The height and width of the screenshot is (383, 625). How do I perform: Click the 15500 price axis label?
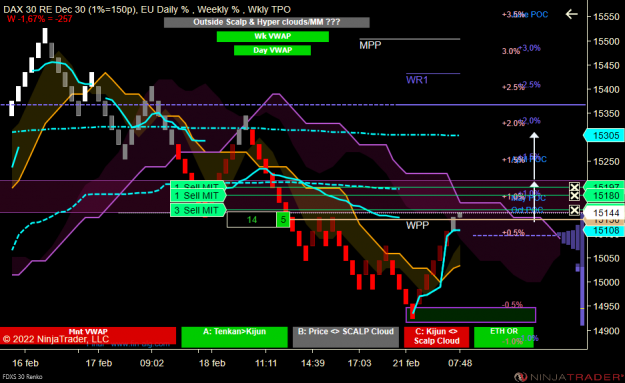tap(606, 41)
